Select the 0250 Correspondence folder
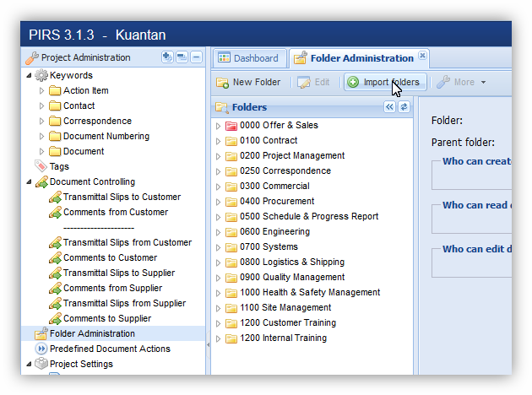Image resolution: width=532 pixels, height=395 pixels. [x=285, y=170]
